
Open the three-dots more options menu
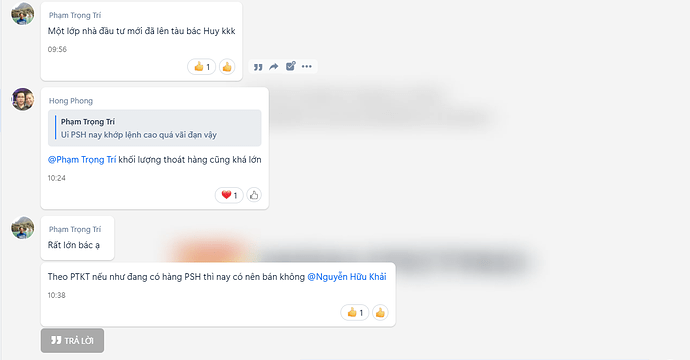[307, 66]
